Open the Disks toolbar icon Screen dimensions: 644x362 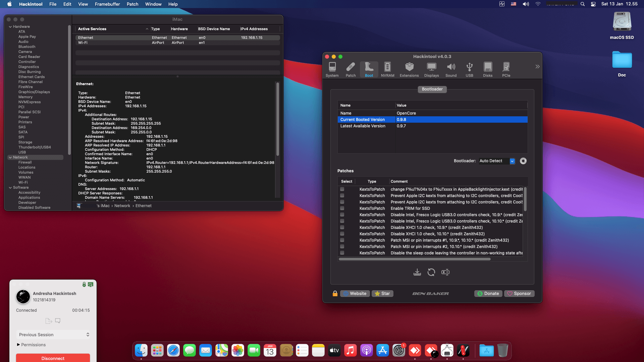pyautogui.click(x=488, y=70)
